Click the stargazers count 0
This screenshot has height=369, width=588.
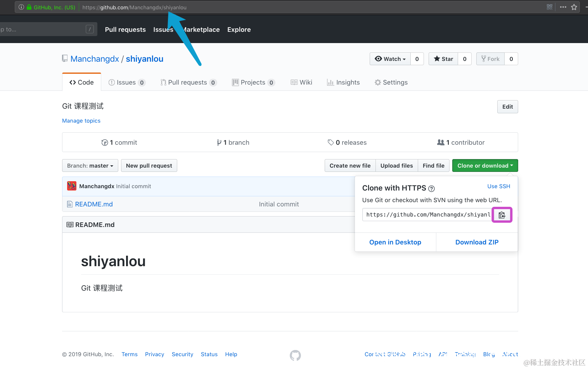(465, 59)
